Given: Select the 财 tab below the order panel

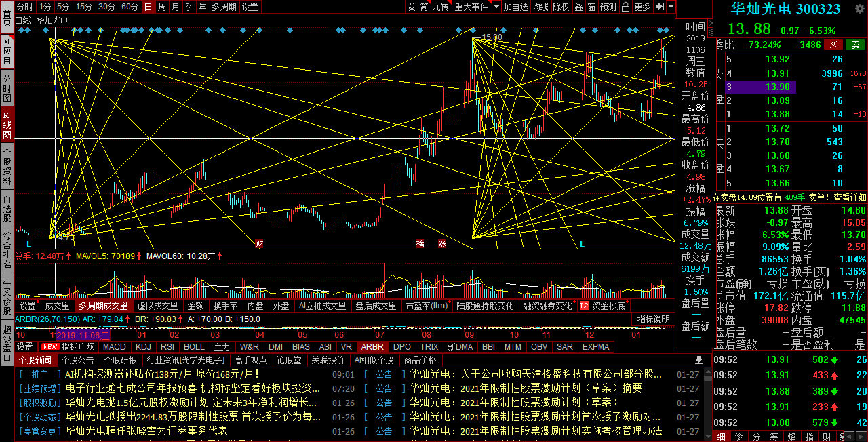Looking at the screenshot, I should pyautogui.click(x=827, y=436).
